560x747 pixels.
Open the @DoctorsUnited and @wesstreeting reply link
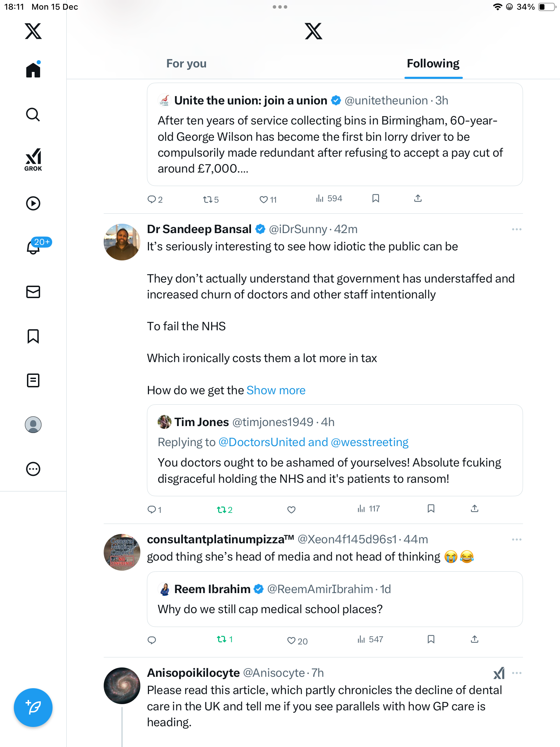(x=313, y=442)
